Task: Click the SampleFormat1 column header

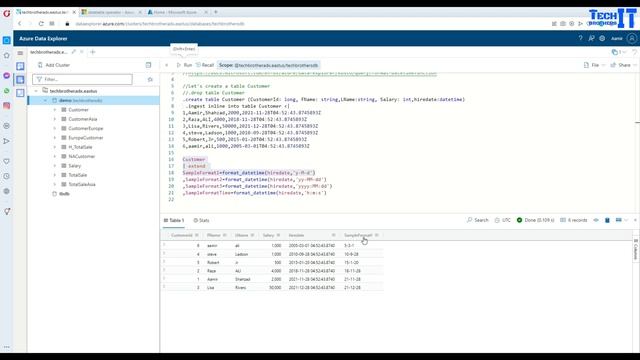Action: pyautogui.click(x=358, y=235)
